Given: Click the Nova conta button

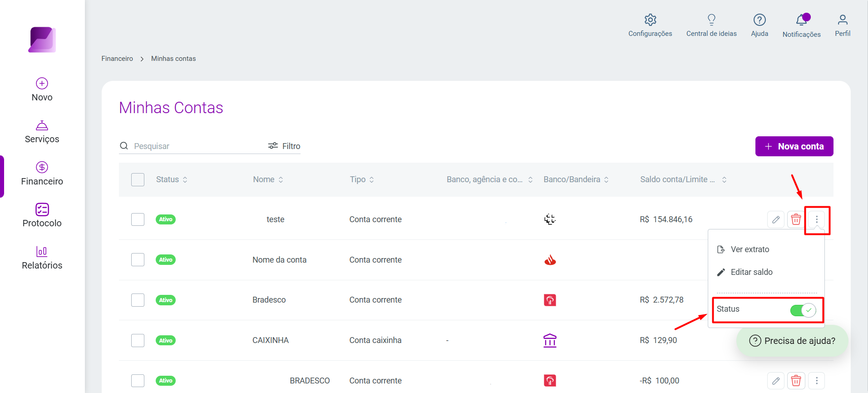Looking at the screenshot, I should click(x=794, y=146).
